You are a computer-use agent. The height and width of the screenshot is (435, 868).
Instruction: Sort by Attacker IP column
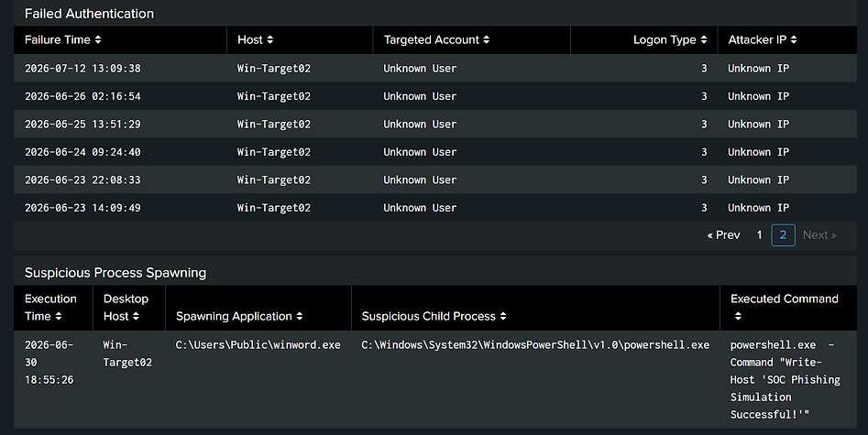pyautogui.click(x=793, y=40)
